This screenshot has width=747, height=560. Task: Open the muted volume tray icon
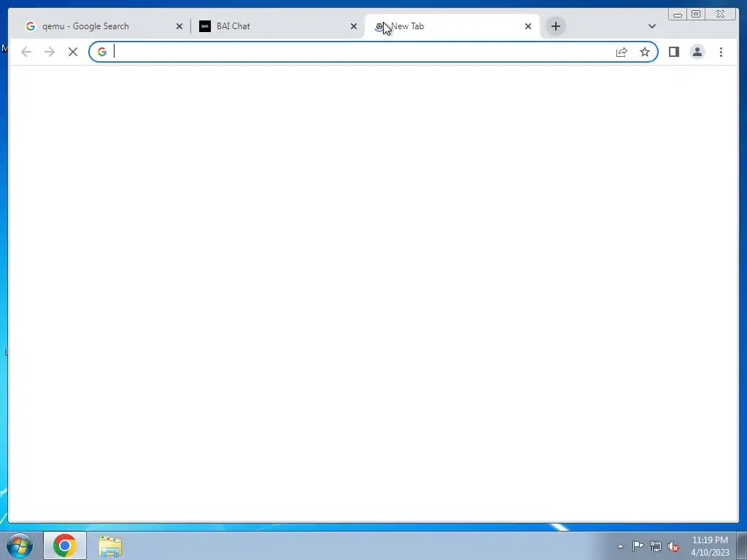click(x=673, y=546)
